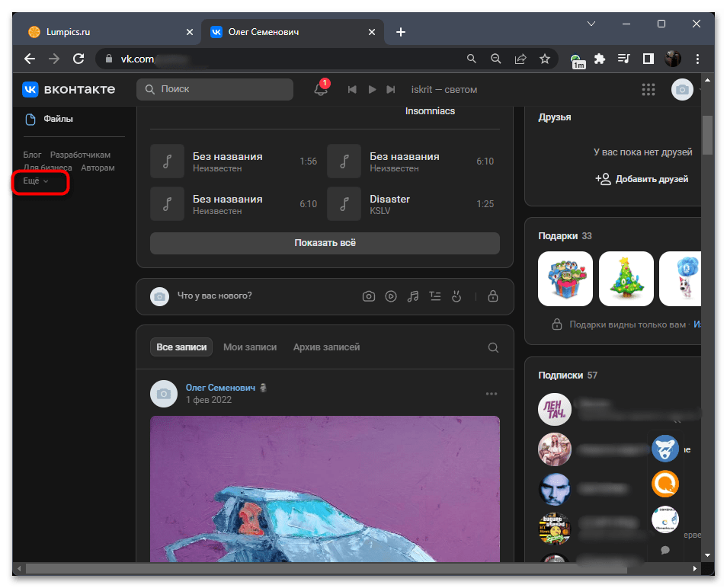The image size is (727, 588).
Task: Click Показать всё music button
Action: click(x=325, y=243)
